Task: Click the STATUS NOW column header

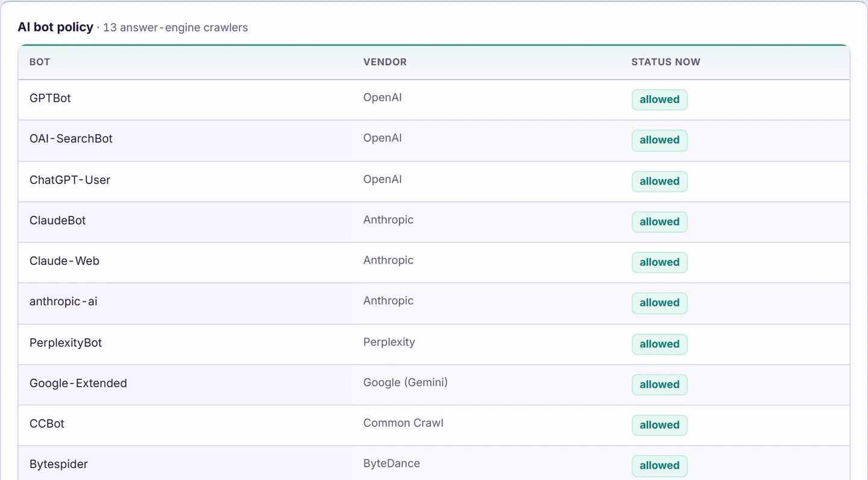Action: click(665, 62)
